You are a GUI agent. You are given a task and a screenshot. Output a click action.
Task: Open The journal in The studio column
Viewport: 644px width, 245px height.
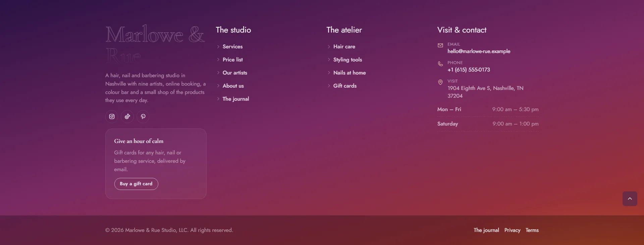pyautogui.click(x=236, y=99)
